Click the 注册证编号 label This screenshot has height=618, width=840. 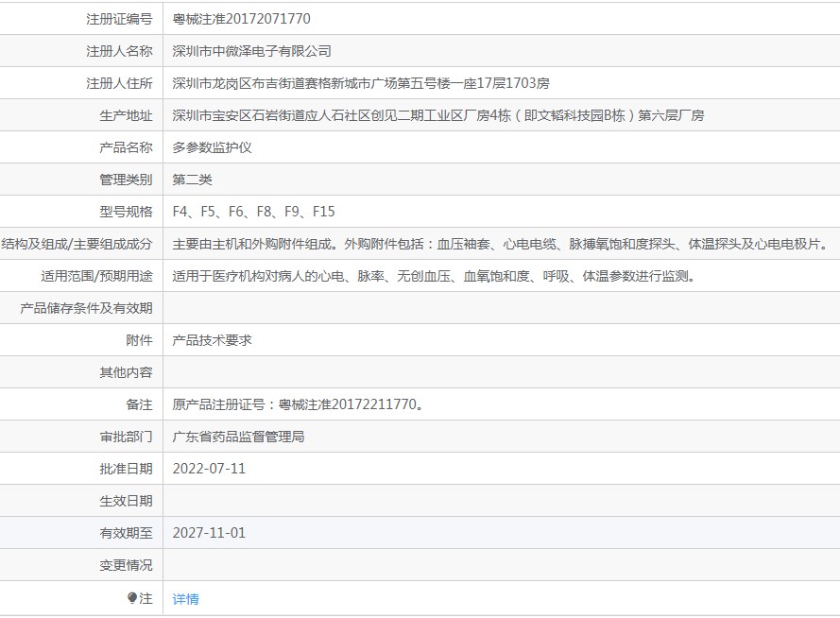pyautogui.click(x=119, y=19)
